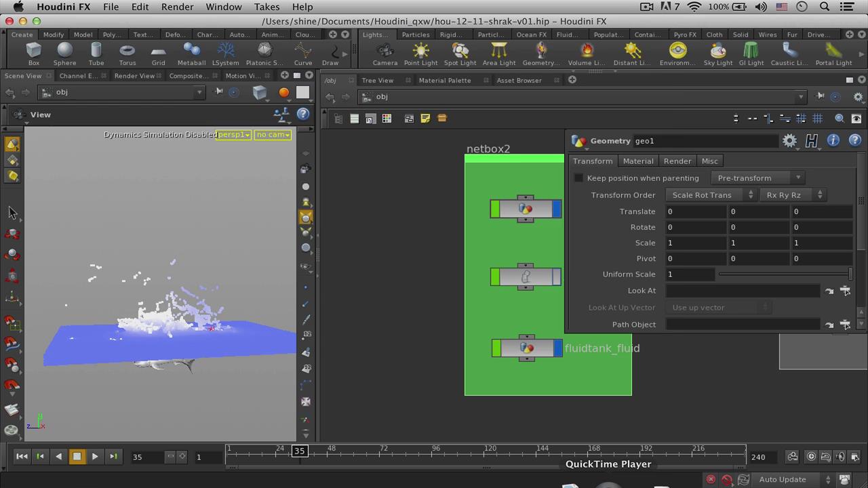
Task: Click the current frame 35 field
Action: pyautogui.click(x=146, y=457)
